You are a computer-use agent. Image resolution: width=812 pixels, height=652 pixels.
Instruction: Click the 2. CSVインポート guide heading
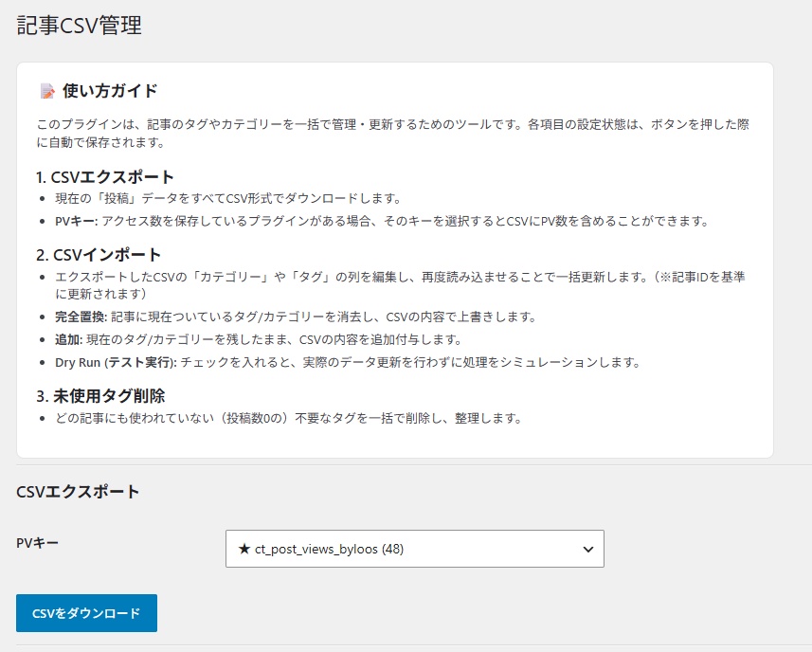point(99,255)
